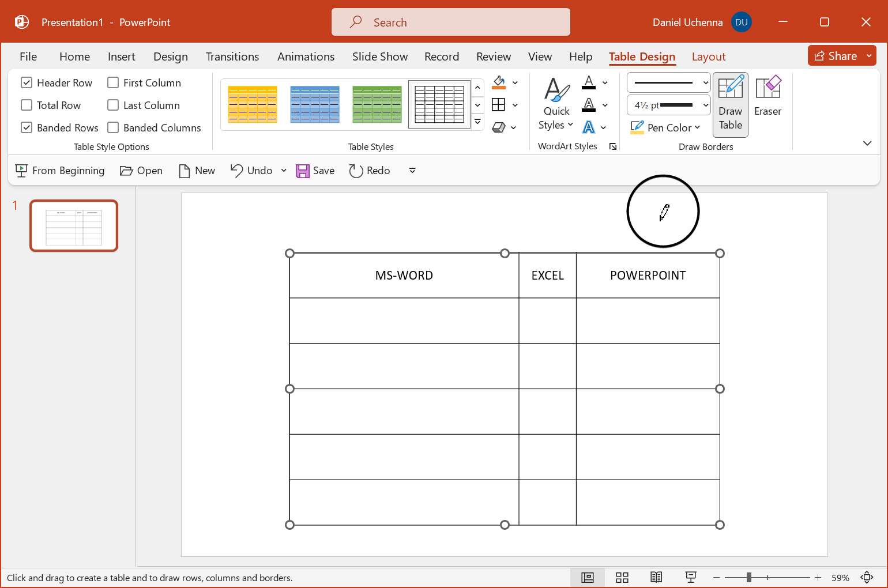This screenshot has height=588, width=888.
Task: Select the Eraser tool
Action: pos(767,97)
